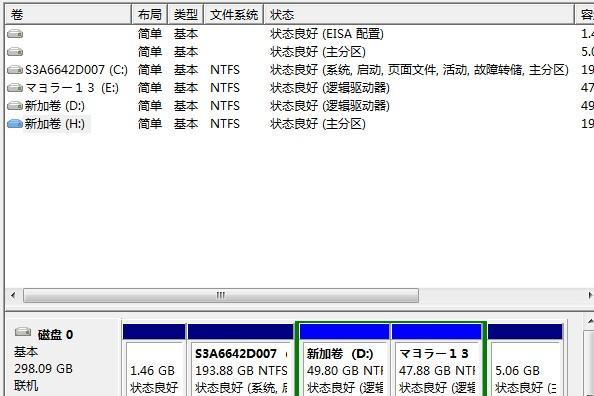Click the drive icon next to S3A6642D007 (C:)
Viewport: 594px width, 396px height.
(15, 70)
